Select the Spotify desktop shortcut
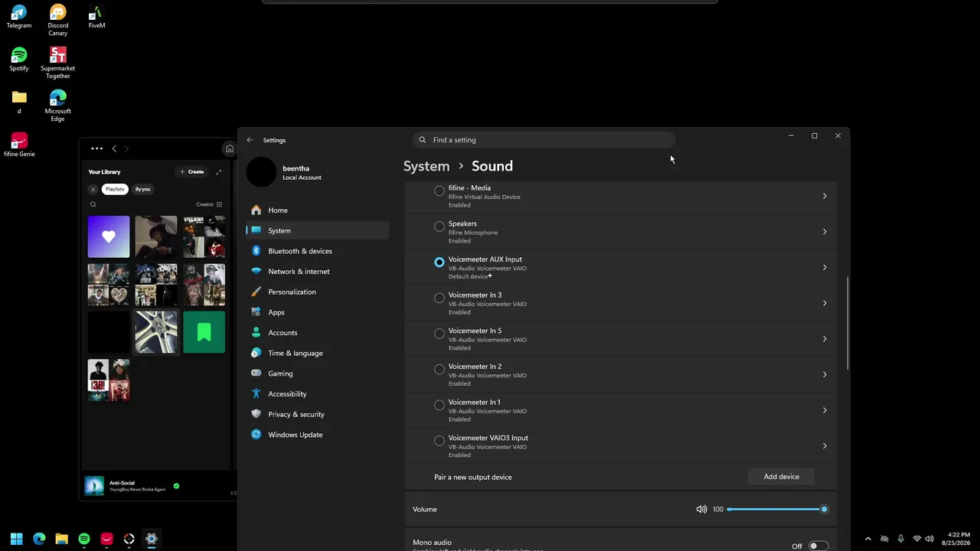Screen dimensions: 980x551 [x=19, y=60]
